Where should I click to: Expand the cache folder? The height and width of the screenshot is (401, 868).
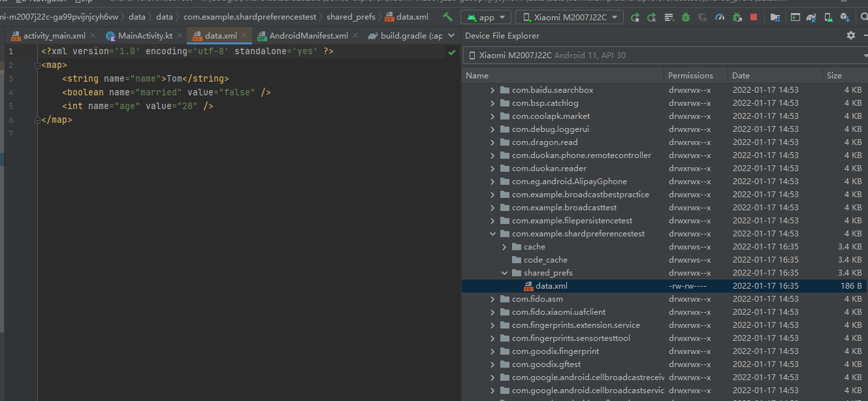click(x=504, y=247)
